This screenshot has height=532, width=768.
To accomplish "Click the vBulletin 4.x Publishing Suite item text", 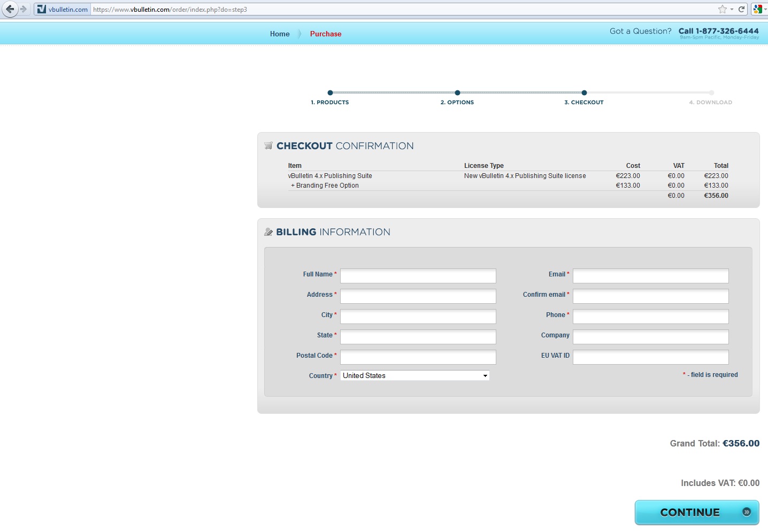I will coord(330,176).
